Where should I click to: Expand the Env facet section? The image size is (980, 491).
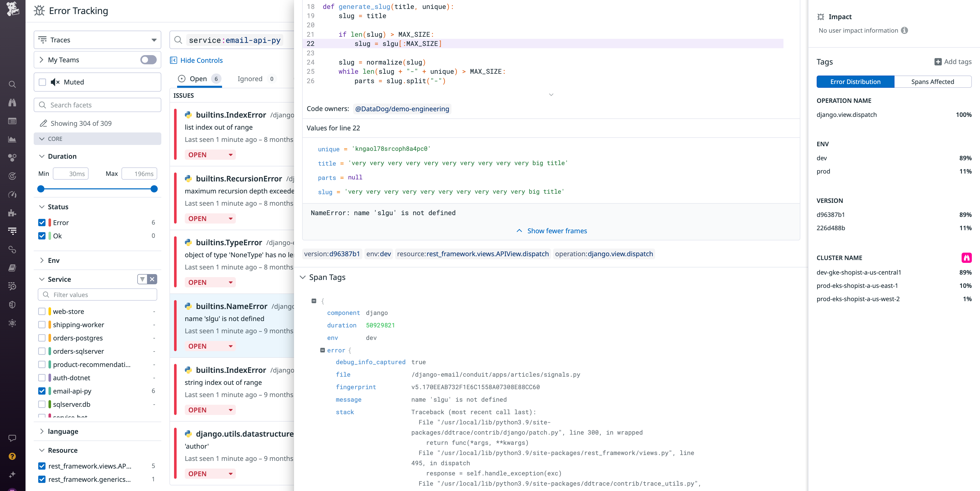tap(42, 260)
